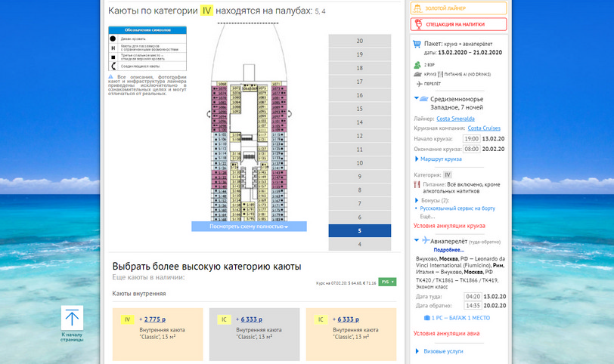Select deck 5 in deck list
614x364 pixels.
(359, 231)
